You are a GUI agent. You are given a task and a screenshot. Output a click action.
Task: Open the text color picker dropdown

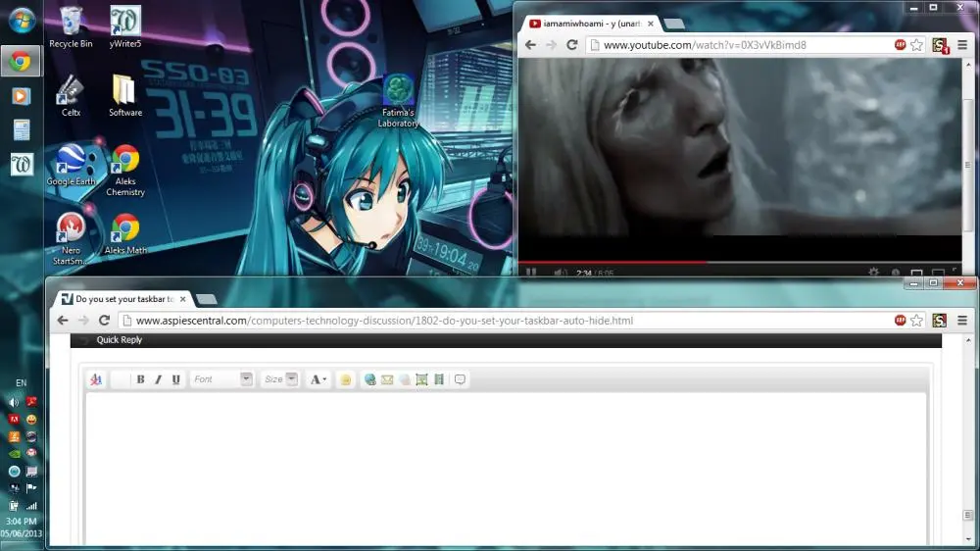pyautogui.click(x=318, y=379)
